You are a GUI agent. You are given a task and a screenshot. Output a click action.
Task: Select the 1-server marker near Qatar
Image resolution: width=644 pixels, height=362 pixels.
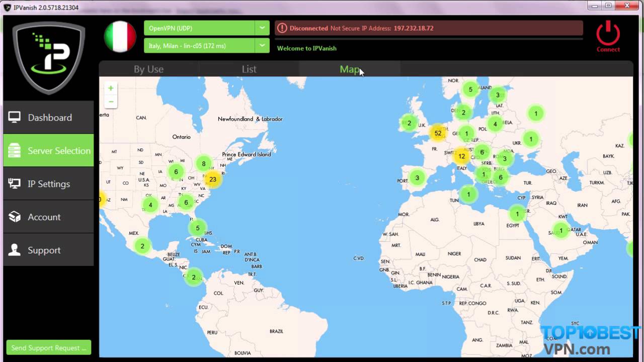click(x=561, y=231)
